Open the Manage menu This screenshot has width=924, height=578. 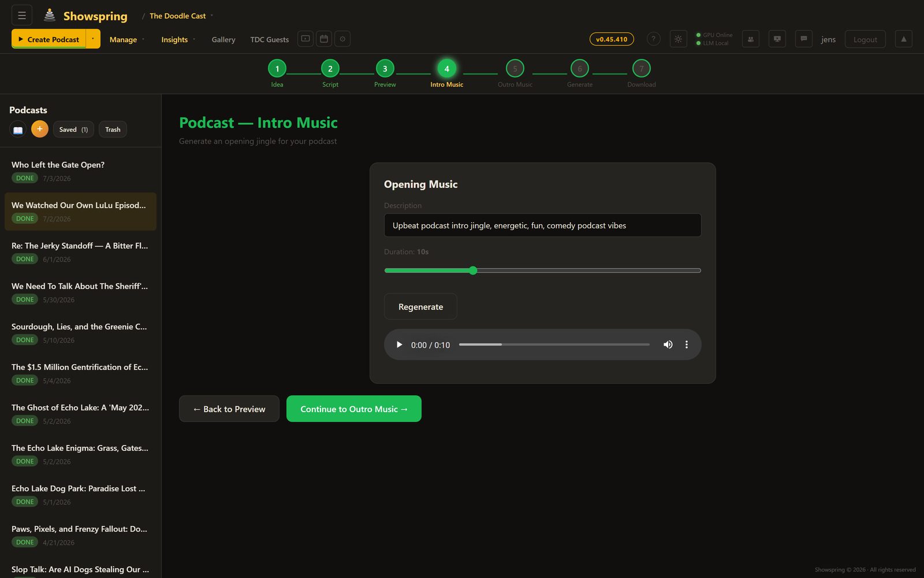point(126,39)
